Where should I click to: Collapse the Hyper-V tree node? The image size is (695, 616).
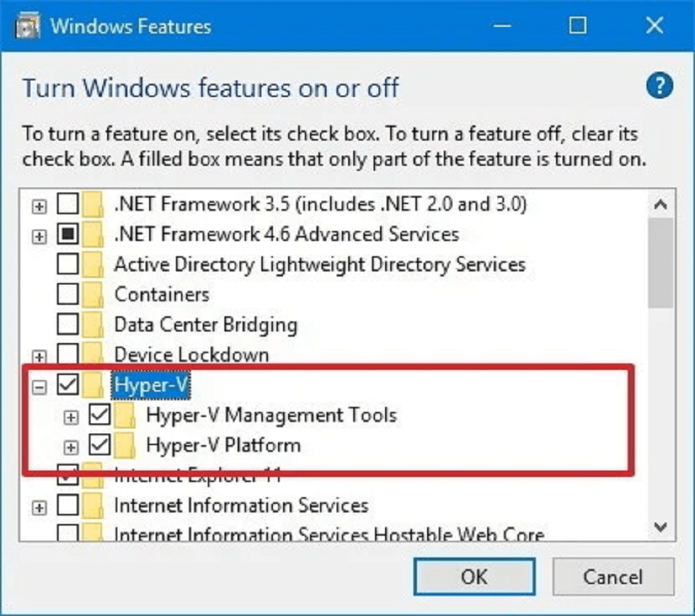tap(39, 387)
